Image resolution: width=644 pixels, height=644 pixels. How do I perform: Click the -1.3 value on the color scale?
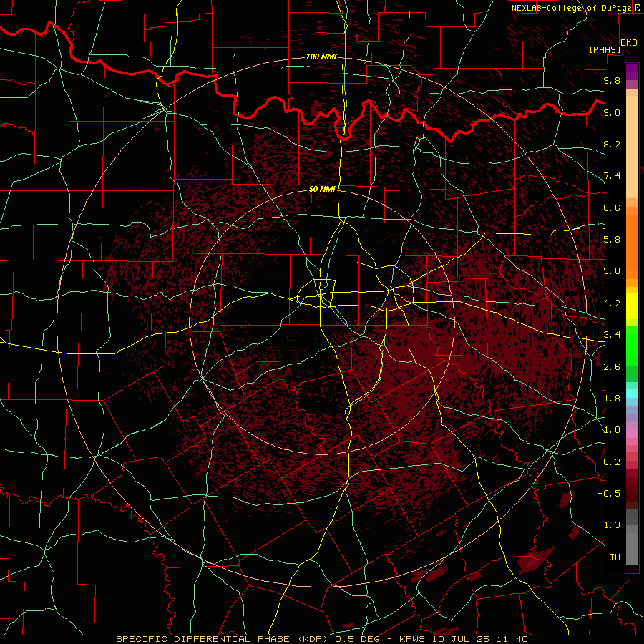pos(609,525)
